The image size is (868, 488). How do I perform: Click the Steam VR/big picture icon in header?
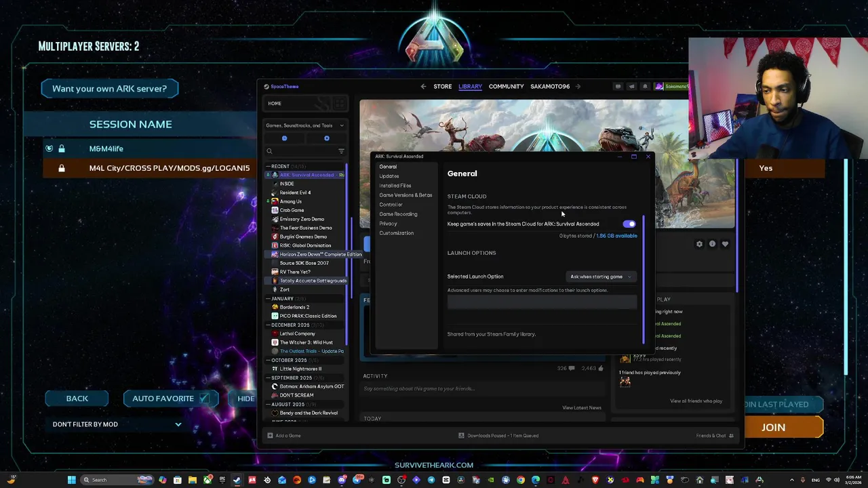click(x=618, y=86)
